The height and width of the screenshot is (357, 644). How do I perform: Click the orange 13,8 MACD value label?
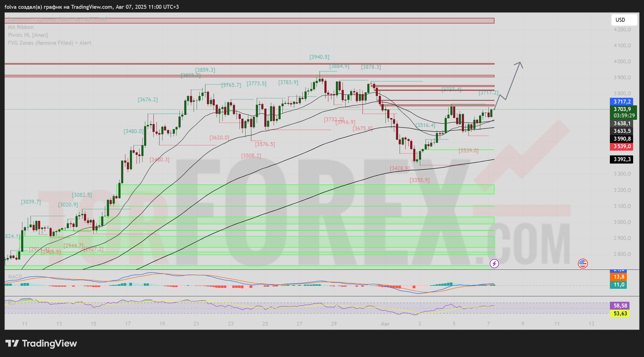pos(619,277)
